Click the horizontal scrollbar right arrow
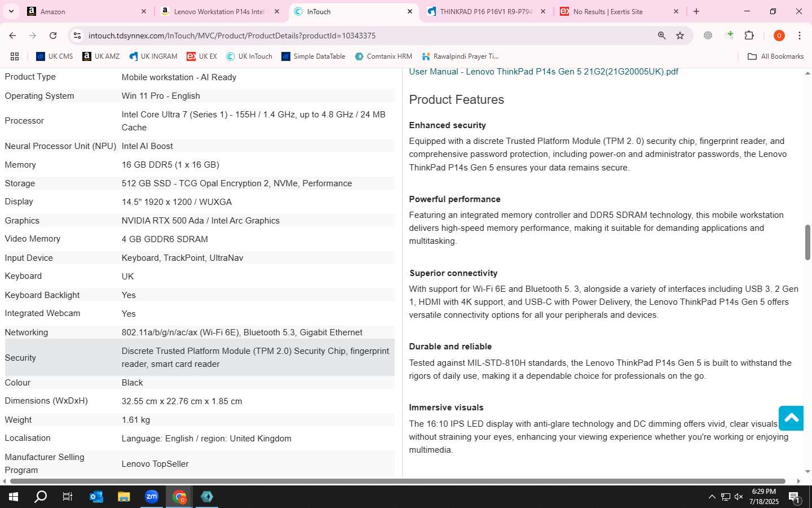The height and width of the screenshot is (508, 812). [x=798, y=481]
